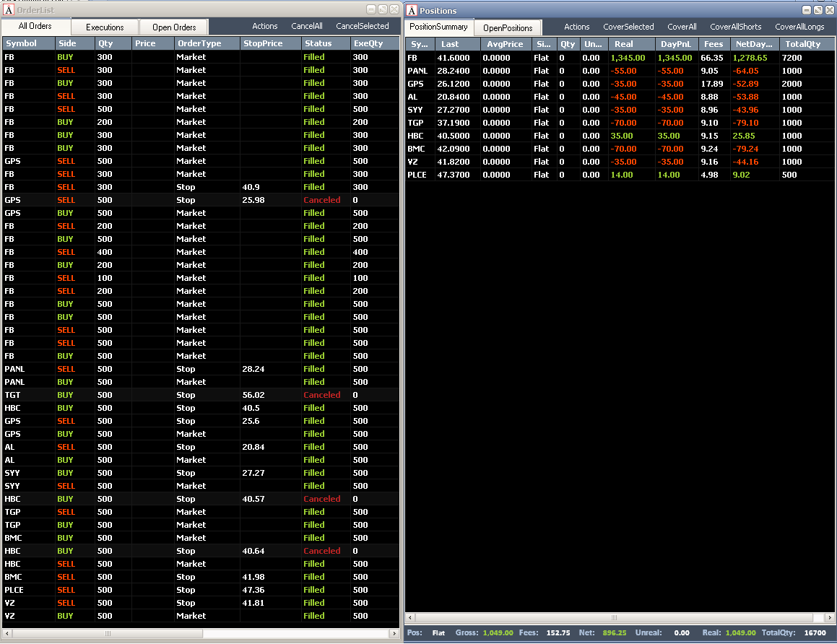Click OrderList scrollbar left arrow

7,633
